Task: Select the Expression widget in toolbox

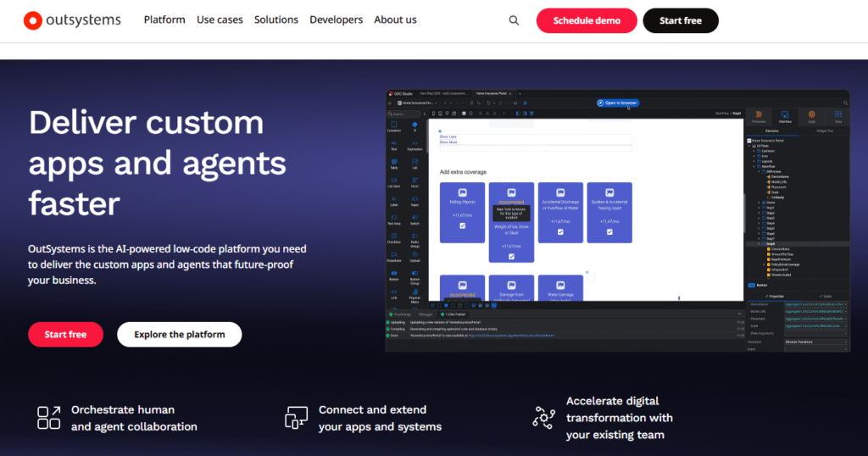Action: (x=415, y=146)
